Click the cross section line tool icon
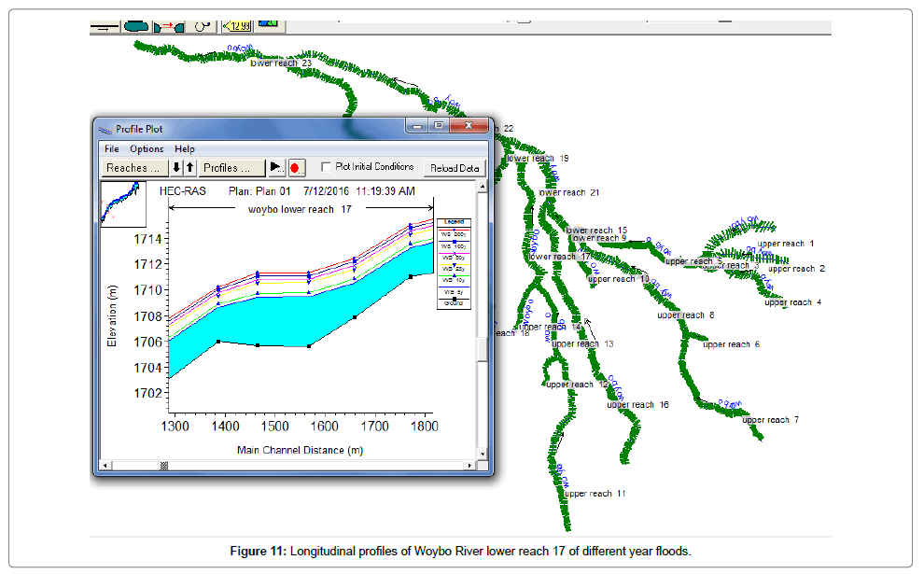The width and height of the screenshot is (924, 574). [x=104, y=27]
